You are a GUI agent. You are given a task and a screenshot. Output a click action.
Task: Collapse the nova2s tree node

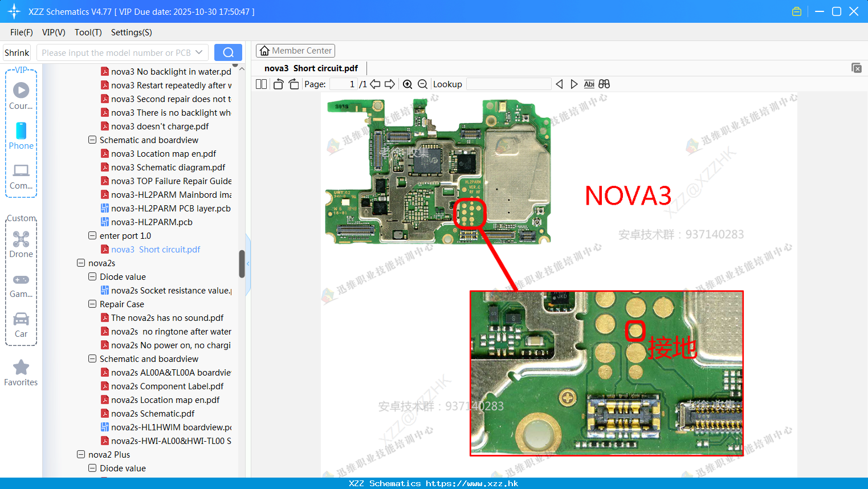coord(81,263)
